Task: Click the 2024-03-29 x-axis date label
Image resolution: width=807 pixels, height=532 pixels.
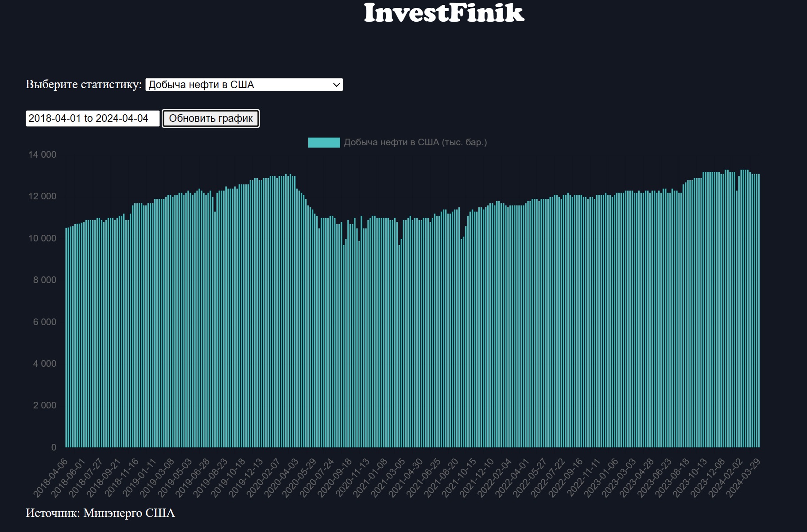Action: (x=743, y=478)
